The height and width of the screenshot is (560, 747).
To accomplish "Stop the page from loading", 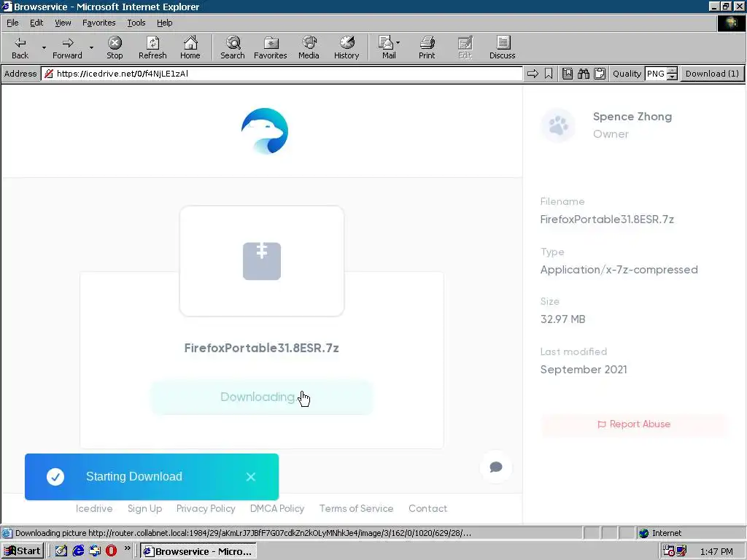I will point(115,47).
